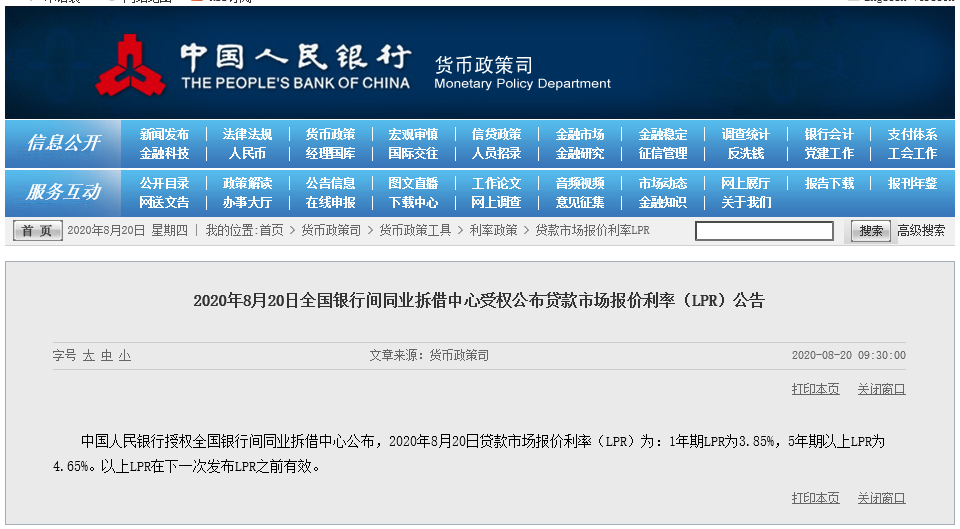The height and width of the screenshot is (529, 960).
Task: Open 金融科技 menu link
Action: (164, 153)
